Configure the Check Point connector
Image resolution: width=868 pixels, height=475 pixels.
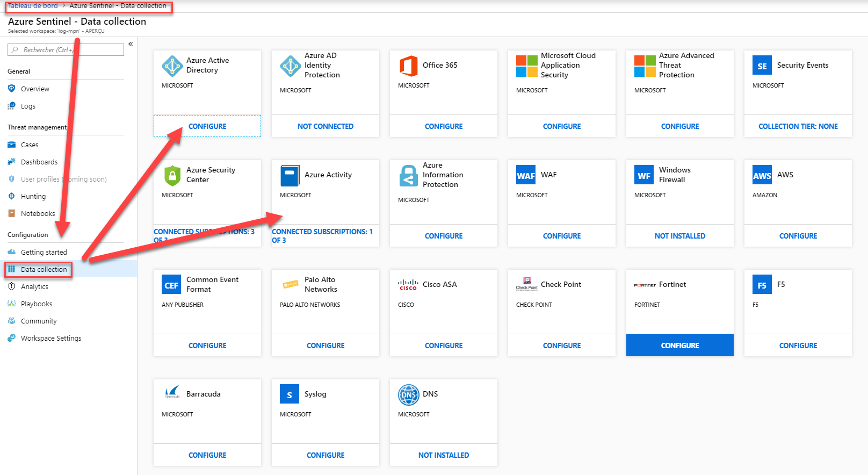click(x=562, y=346)
